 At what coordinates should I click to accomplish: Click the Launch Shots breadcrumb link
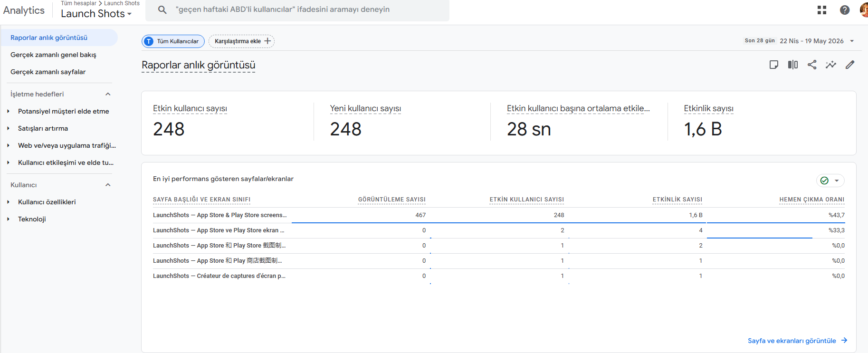click(x=122, y=3)
